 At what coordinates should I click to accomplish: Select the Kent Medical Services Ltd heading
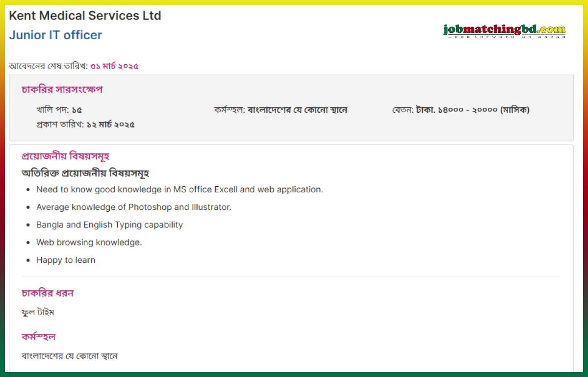[84, 15]
